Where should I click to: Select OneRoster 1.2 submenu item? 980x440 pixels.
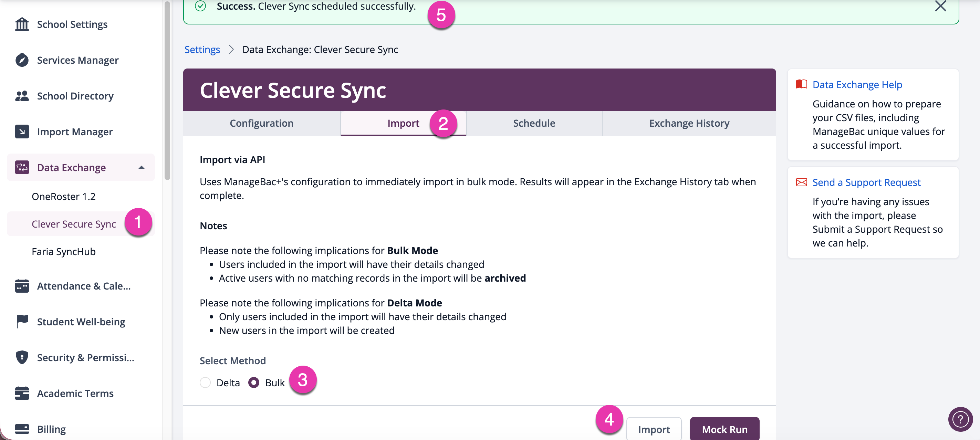64,196
